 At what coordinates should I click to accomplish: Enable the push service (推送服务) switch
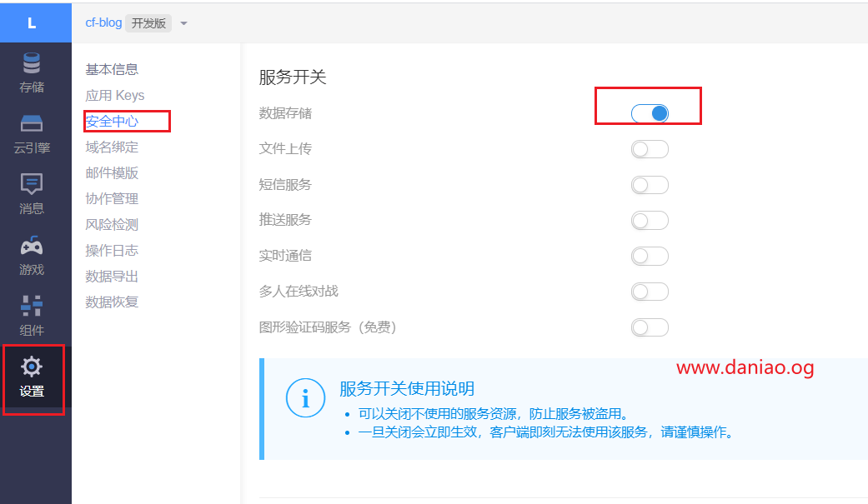pos(650,221)
